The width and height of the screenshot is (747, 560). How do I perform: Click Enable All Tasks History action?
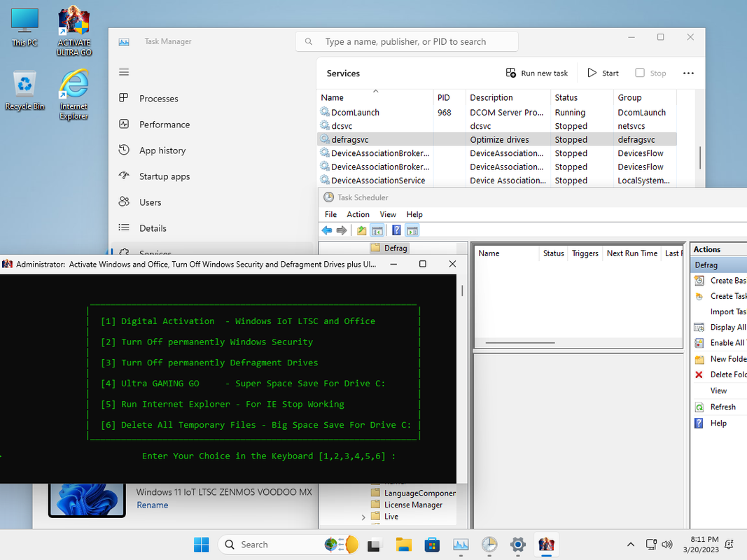point(720,342)
